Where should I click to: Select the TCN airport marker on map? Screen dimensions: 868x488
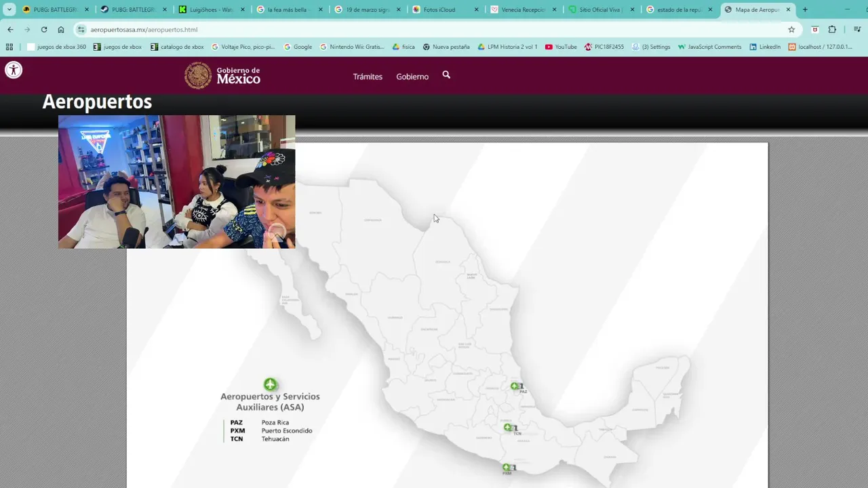pos(507,428)
